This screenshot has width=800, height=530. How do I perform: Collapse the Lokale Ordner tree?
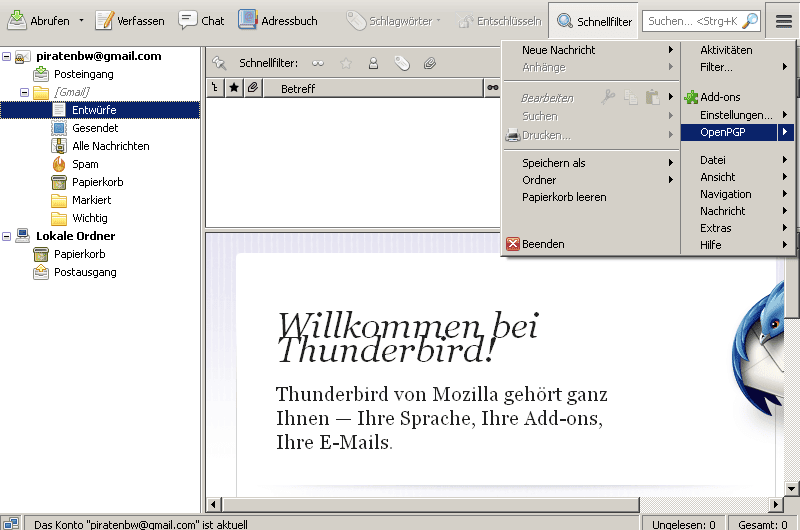tap(6, 236)
